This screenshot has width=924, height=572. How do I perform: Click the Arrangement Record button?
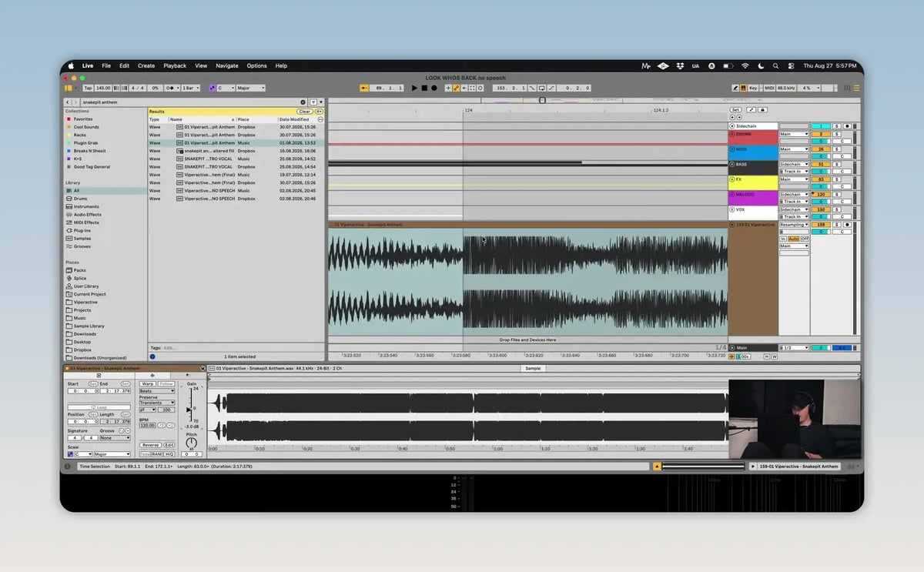click(434, 88)
